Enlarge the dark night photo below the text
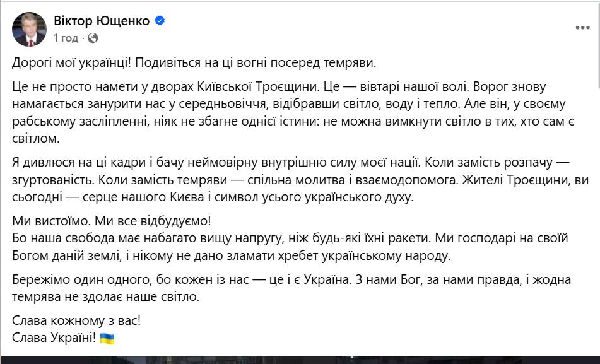 pyautogui.click(x=300, y=361)
